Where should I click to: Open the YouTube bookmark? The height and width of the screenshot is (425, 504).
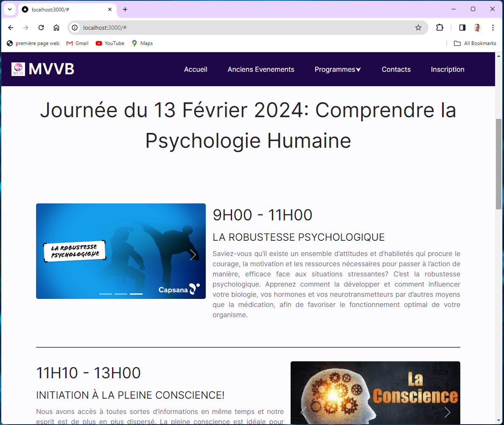(110, 43)
